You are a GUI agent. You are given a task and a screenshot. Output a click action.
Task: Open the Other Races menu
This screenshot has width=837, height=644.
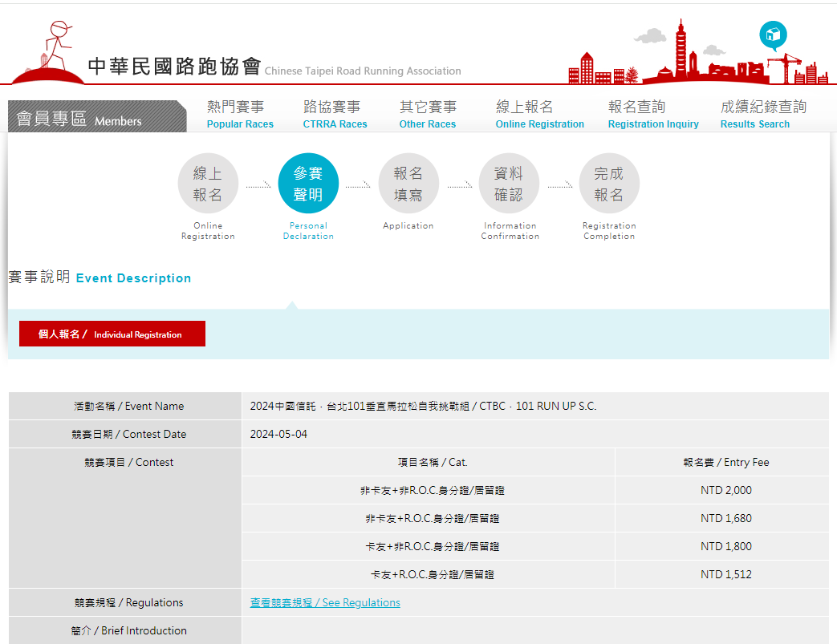pos(428,115)
